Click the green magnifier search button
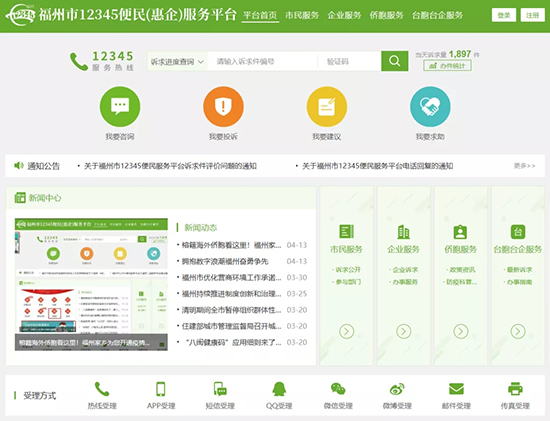 395,61
